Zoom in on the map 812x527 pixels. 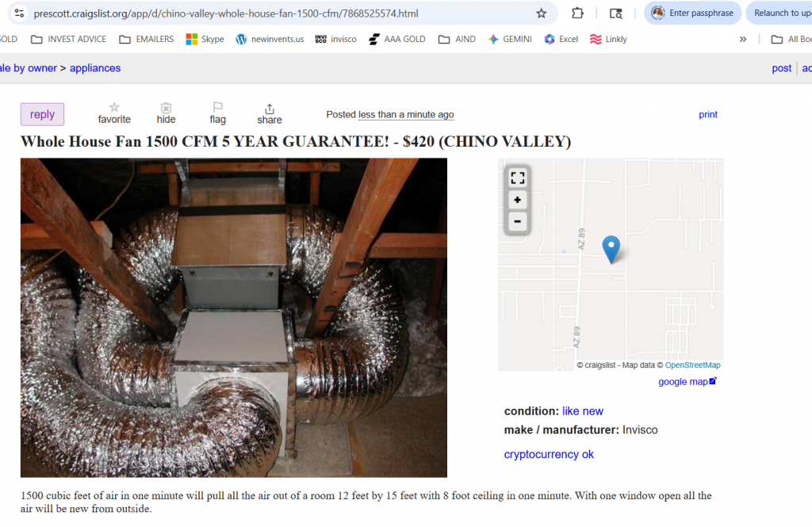click(x=517, y=200)
